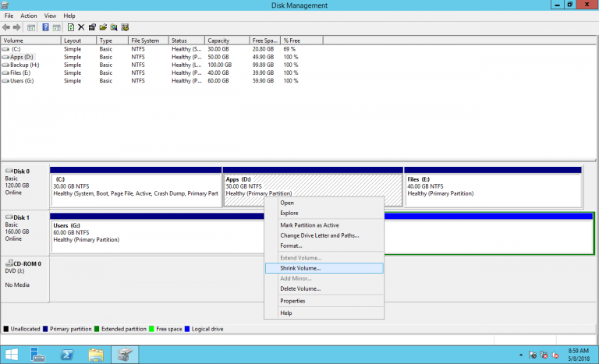Click the 20.80 GB free space cell
599x364 pixels.
263,49
